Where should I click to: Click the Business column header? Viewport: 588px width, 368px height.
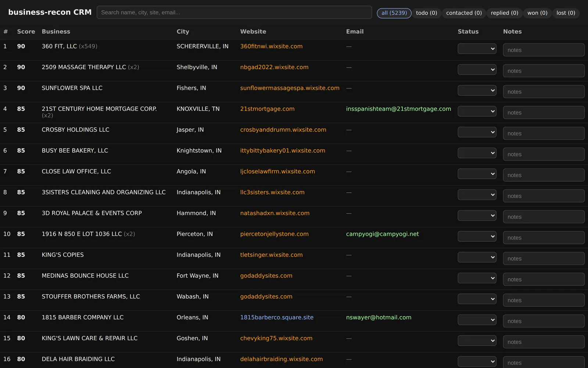pos(56,32)
